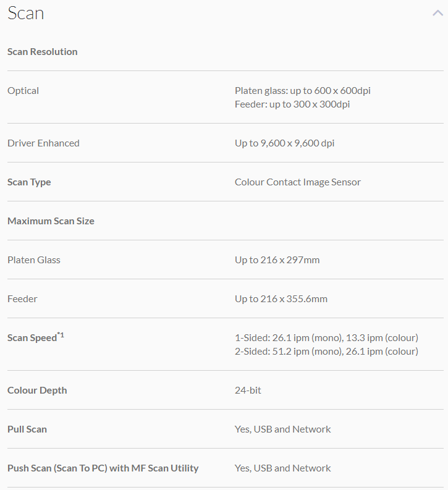Click the 216 x 297mm value

pos(277,260)
